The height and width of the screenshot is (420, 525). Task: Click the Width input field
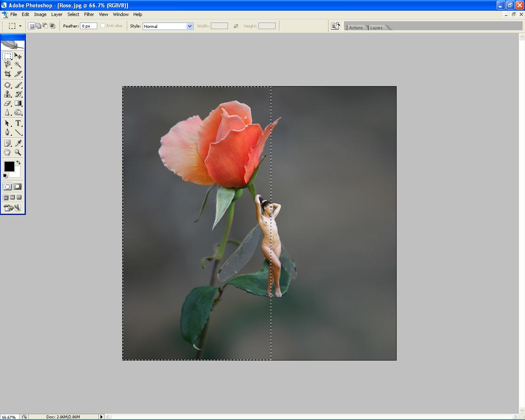219,26
